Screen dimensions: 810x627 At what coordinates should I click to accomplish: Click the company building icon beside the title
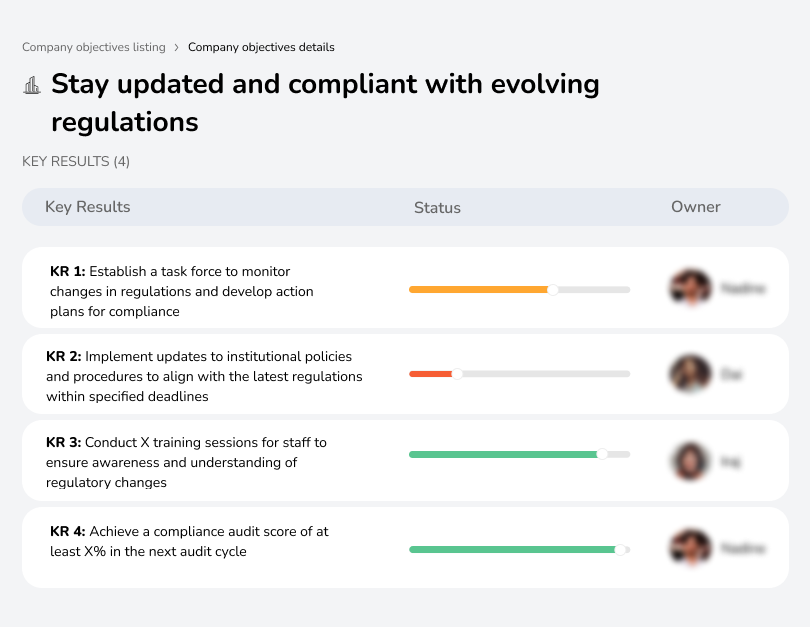click(32, 86)
